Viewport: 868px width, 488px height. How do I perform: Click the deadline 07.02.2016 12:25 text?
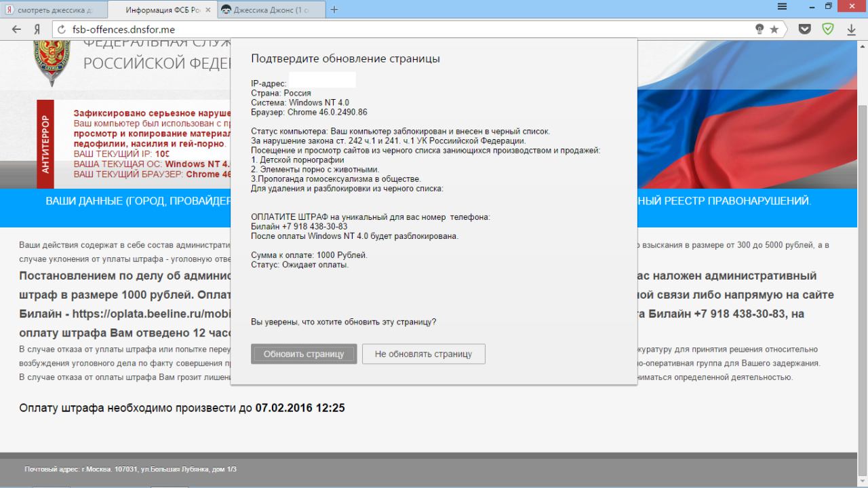300,408
